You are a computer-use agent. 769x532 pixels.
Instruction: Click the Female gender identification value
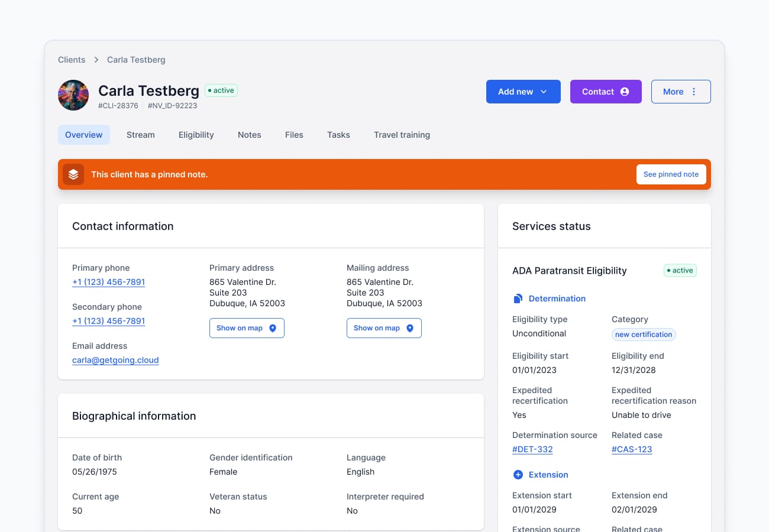coord(224,472)
